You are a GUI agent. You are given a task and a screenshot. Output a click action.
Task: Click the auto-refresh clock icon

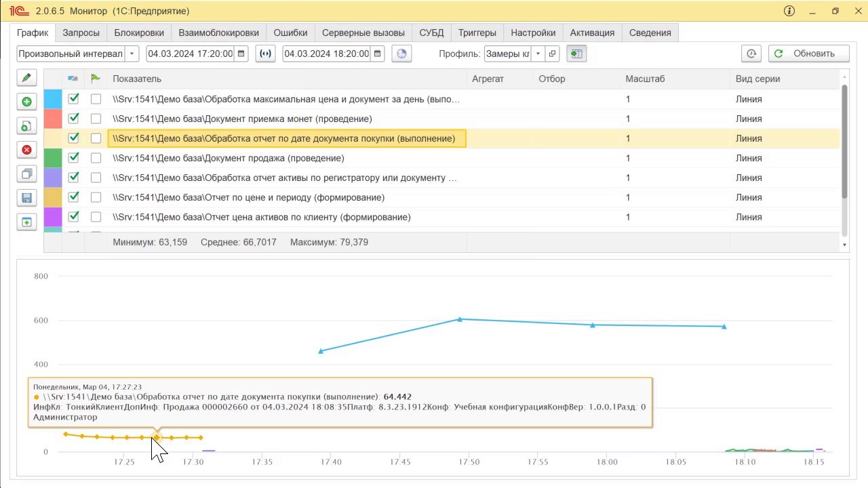(751, 54)
